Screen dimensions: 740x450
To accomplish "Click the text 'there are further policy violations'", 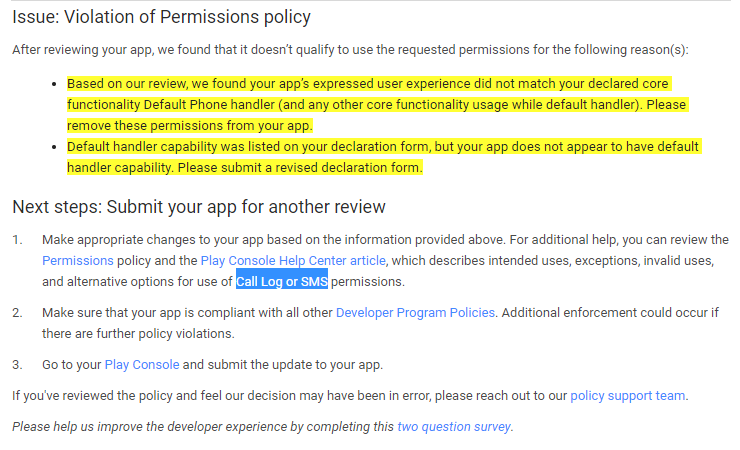I will [x=138, y=333].
